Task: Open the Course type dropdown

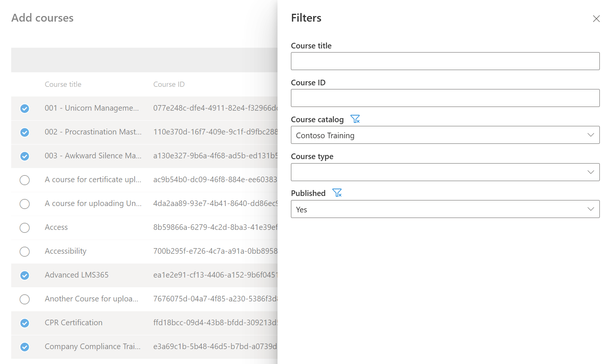Action: (x=445, y=172)
